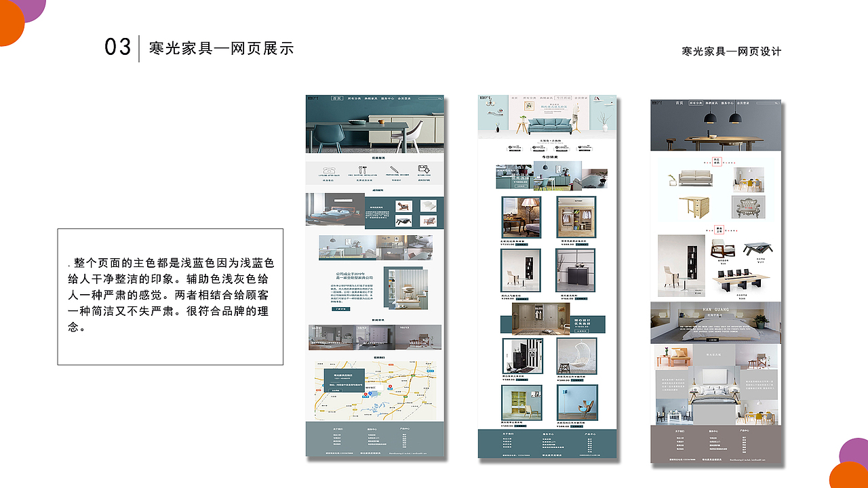The image size is (868, 488).
Task: Open the glass coffee table product
Action: (x=758, y=249)
